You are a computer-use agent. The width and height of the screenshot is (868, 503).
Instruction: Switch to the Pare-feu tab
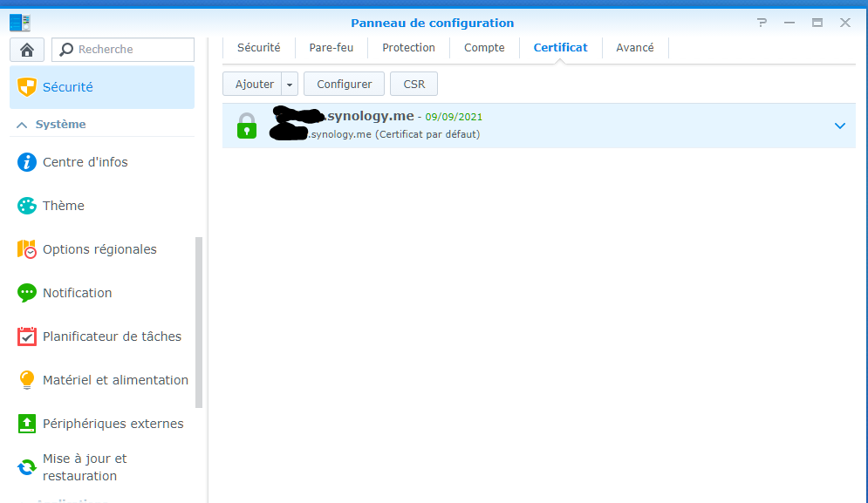pyautogui.click(x=331, y=48)
